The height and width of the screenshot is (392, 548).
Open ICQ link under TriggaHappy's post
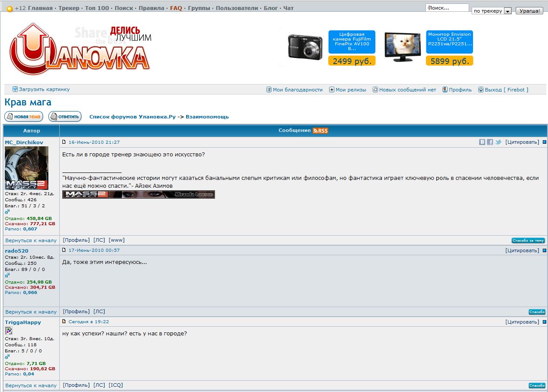coord(116,385)
